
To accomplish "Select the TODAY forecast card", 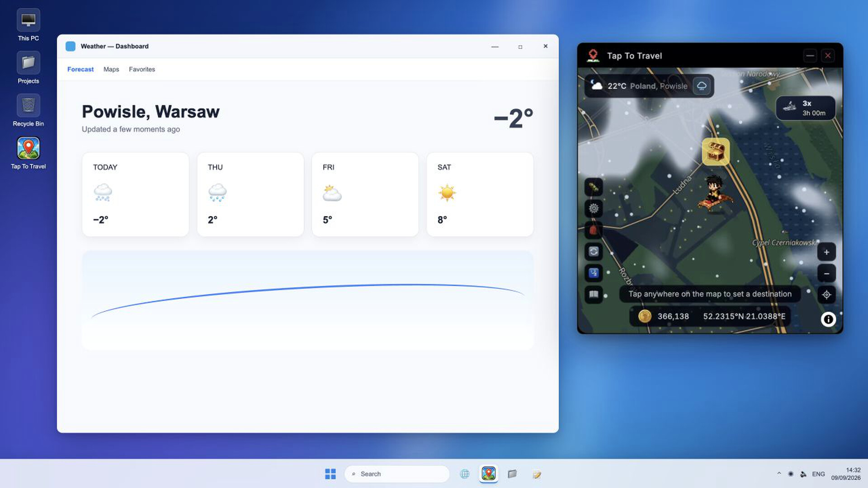I will [135, 194].
